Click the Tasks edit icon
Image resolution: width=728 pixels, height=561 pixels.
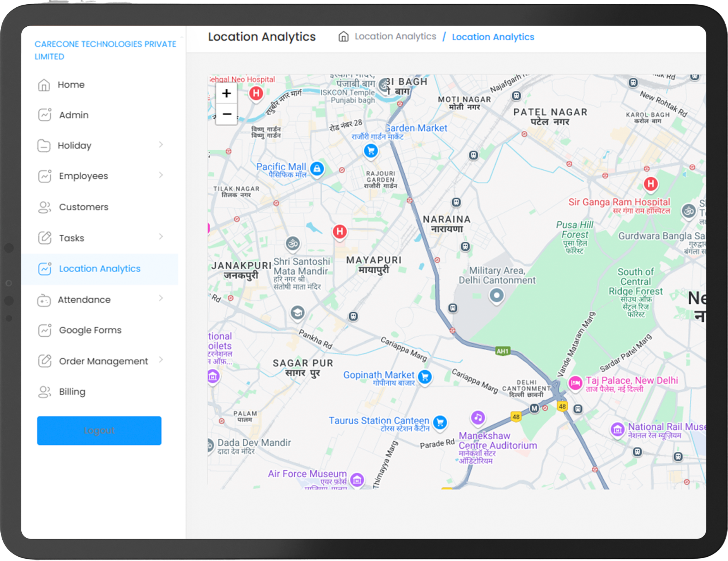(45, 237)
